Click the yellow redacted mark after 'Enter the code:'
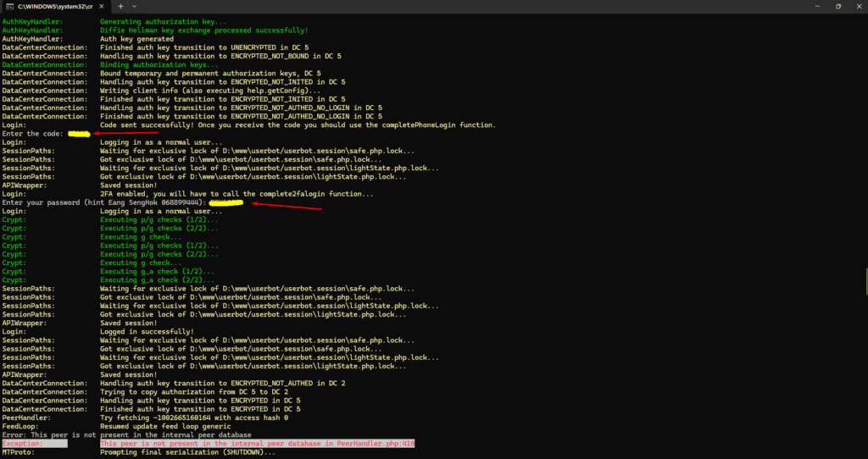The height and width of the screenshot is (459, 868). [x=79, y=134]
